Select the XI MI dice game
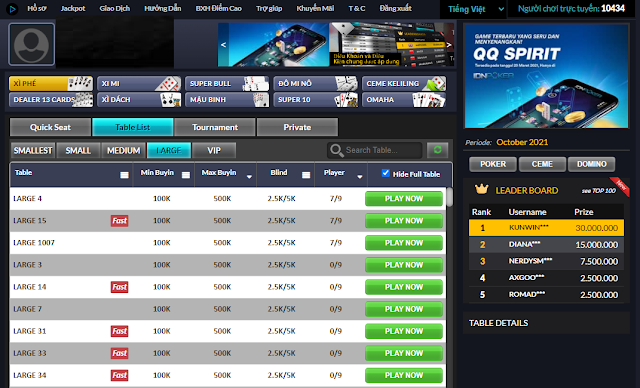Screen dimensions: 640x388 click(139, 83)
